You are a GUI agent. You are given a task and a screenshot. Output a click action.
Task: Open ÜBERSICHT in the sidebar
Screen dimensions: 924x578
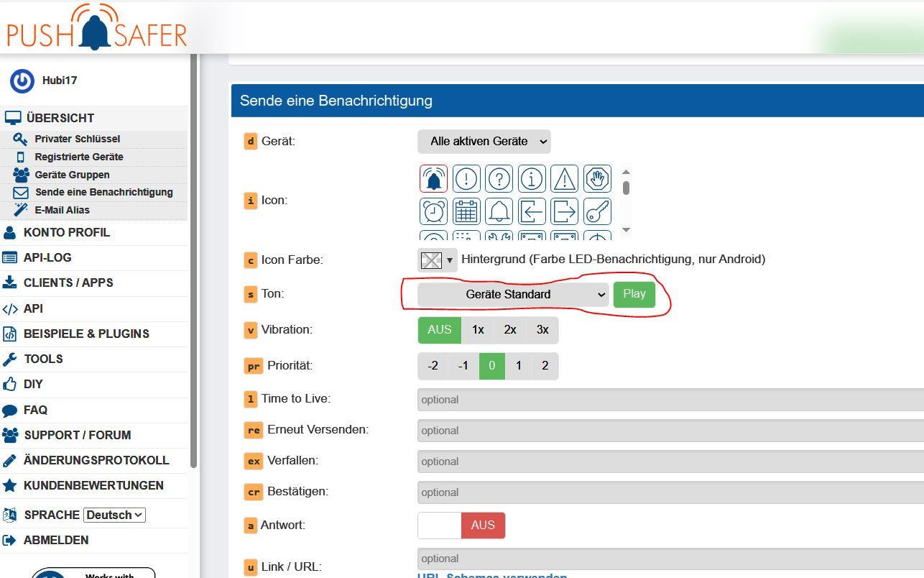(60, 118)
